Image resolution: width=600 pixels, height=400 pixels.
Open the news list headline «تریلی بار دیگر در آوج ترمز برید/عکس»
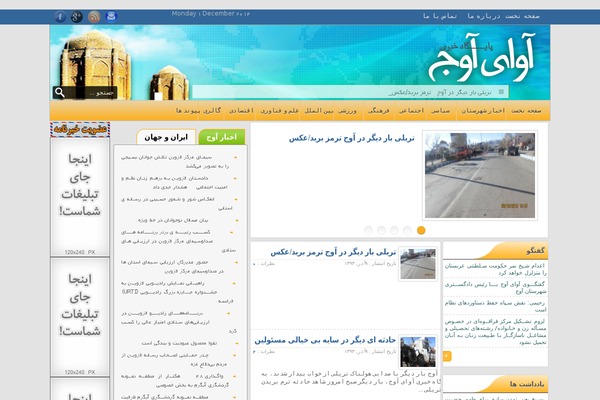tap(333, 253)
